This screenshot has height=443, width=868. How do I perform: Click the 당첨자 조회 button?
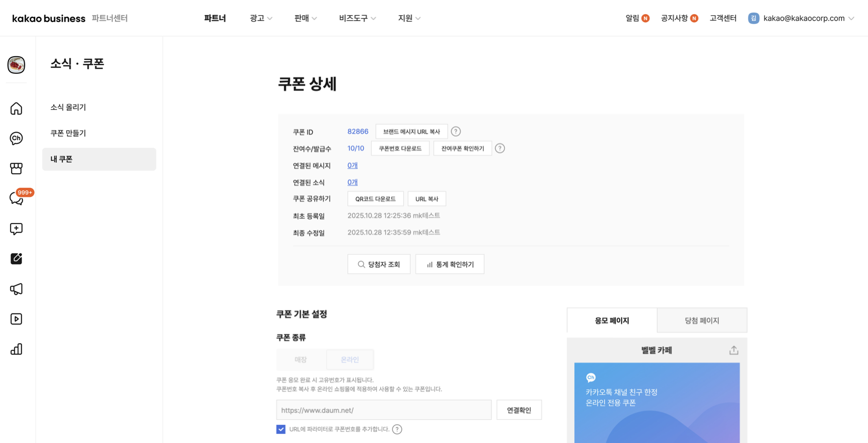[379, 264]
